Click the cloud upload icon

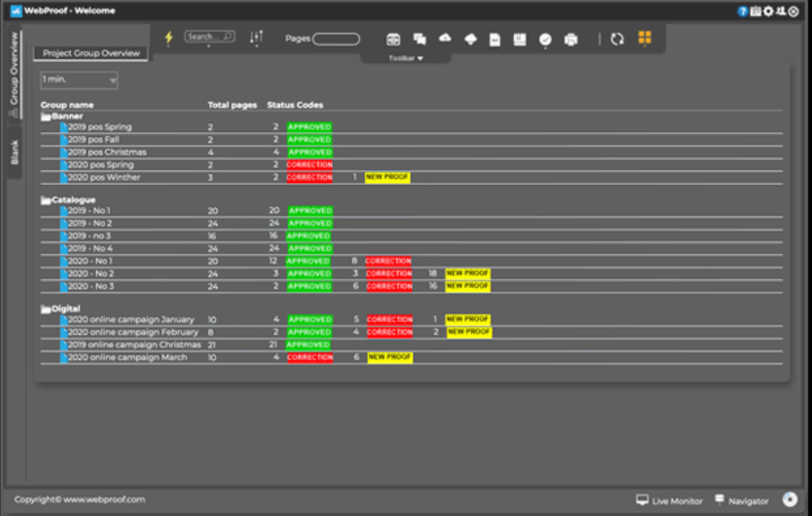coord(445,38)
